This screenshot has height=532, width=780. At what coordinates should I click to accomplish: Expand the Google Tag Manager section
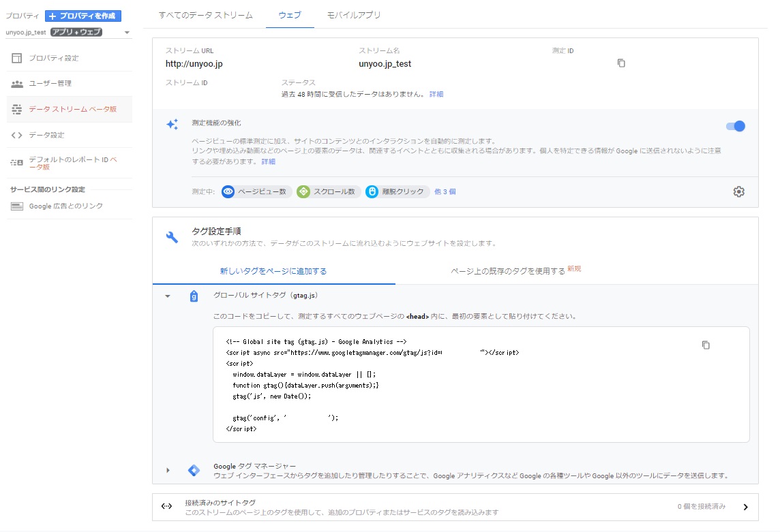point(168,470)
